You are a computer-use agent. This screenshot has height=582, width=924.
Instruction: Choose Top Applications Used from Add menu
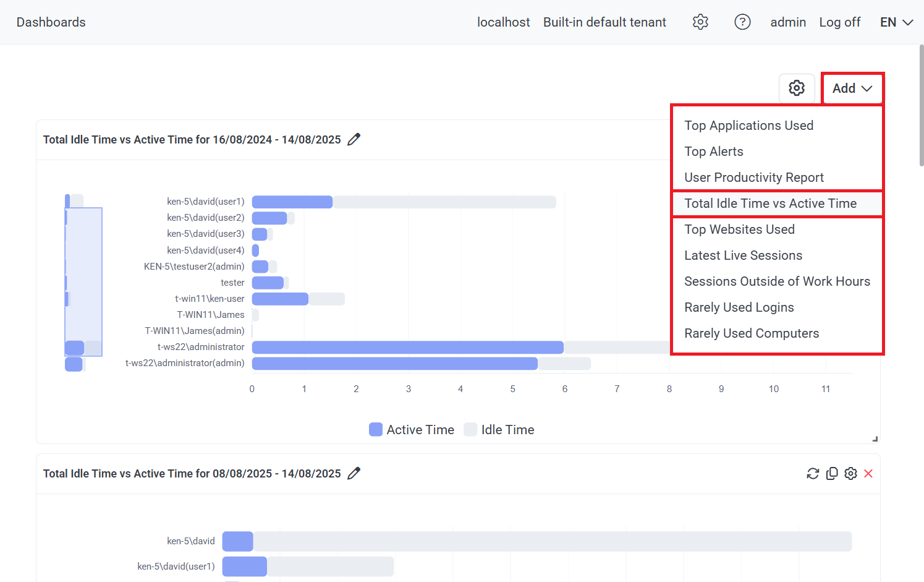point(748,126)
